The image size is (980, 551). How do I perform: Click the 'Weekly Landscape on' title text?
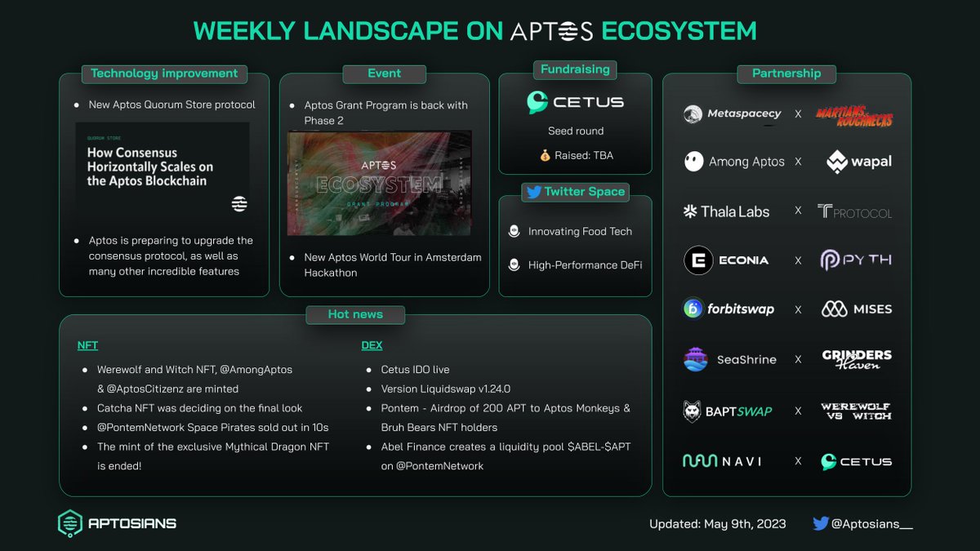click(349, 31)
